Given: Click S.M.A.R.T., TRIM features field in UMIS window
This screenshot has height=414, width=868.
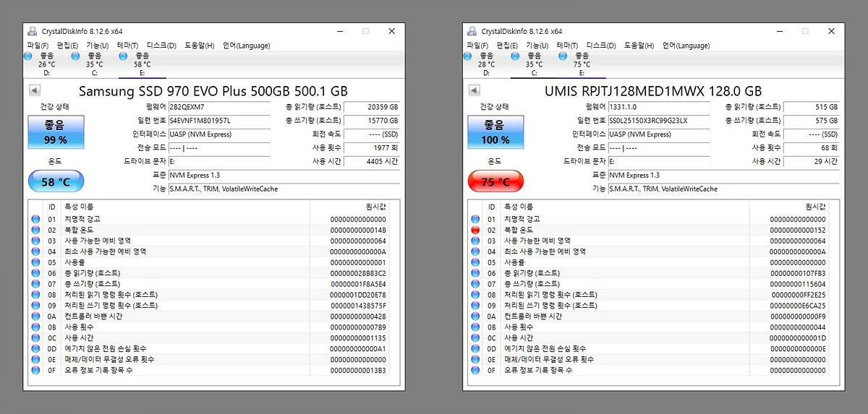Looking at the screenshot, I should [723, 189].
